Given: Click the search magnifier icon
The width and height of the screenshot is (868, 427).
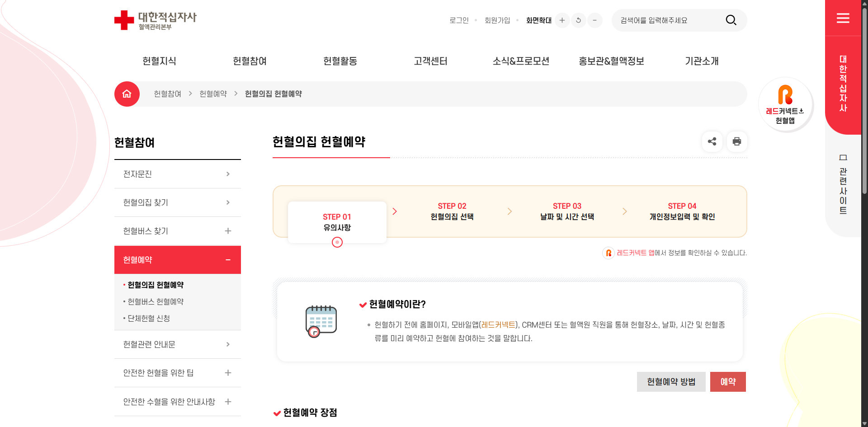Looking at the screenshot, I should (731, 20).
